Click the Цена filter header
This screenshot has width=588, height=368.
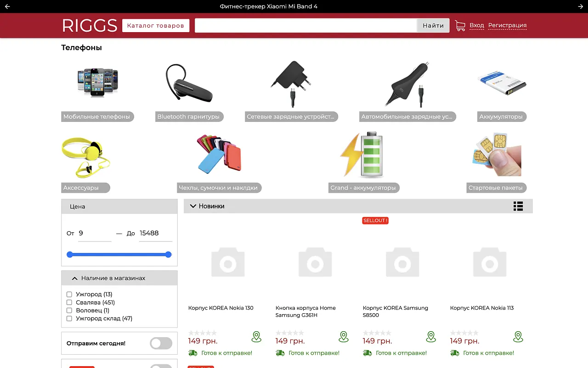point(119,207)
